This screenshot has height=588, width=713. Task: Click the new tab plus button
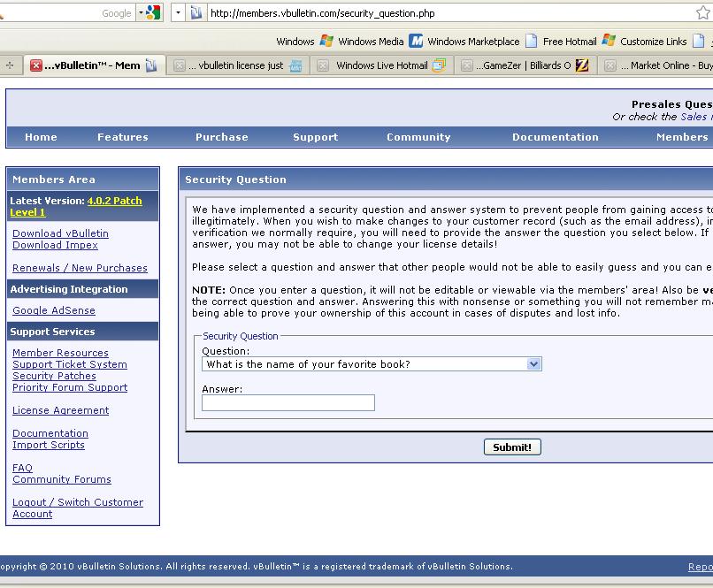pyautogui.click(x=10, y=65)
